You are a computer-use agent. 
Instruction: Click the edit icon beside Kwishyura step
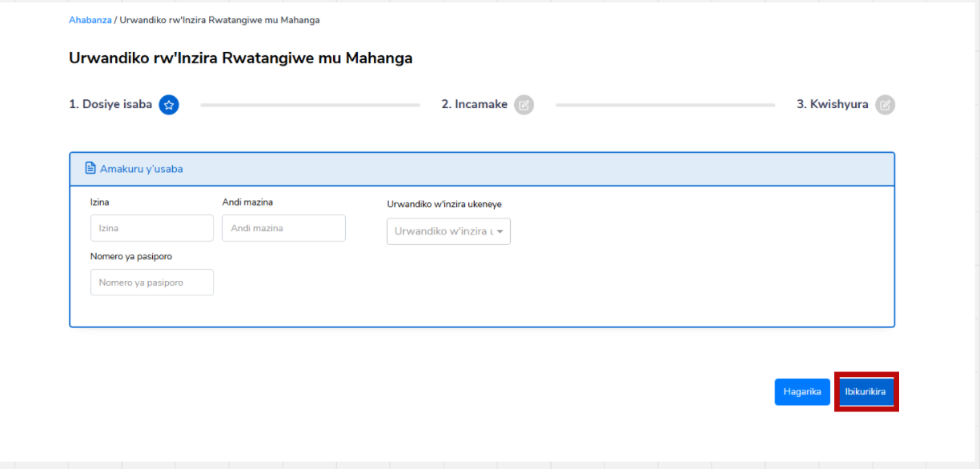point(885,105)
